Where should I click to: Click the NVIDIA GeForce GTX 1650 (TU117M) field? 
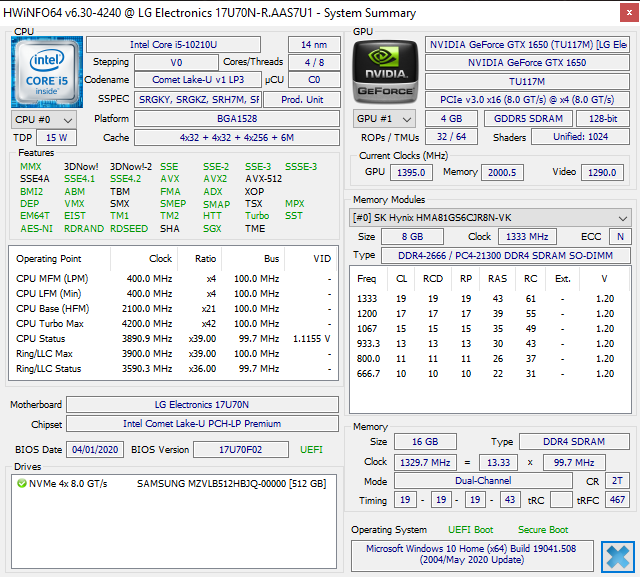pyautogui.click(x=527, y=44)
